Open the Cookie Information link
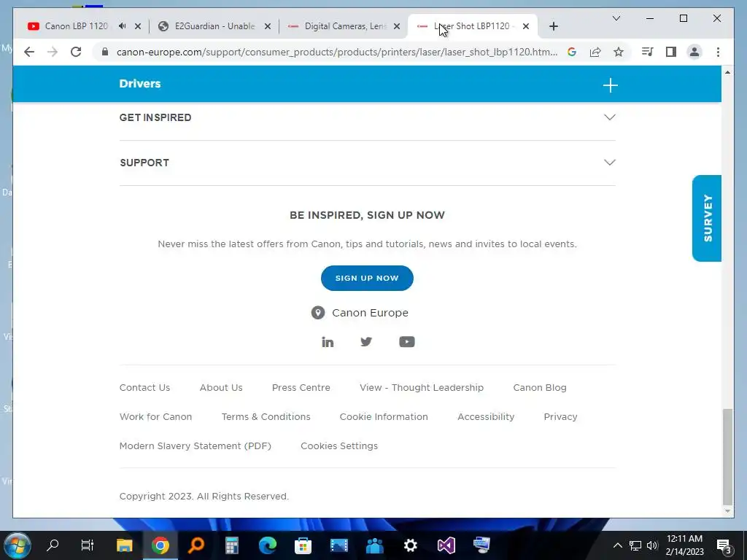This screenshot has height=560, width=747. click(x=384, y=416)
